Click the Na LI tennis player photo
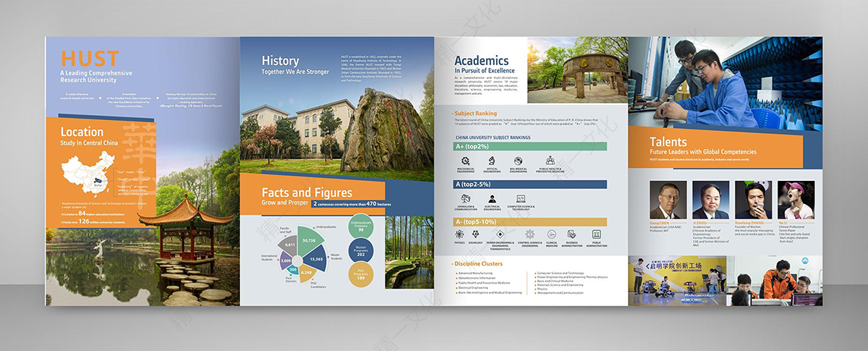Screen dimensions: 868x351 tap(796, 200)
